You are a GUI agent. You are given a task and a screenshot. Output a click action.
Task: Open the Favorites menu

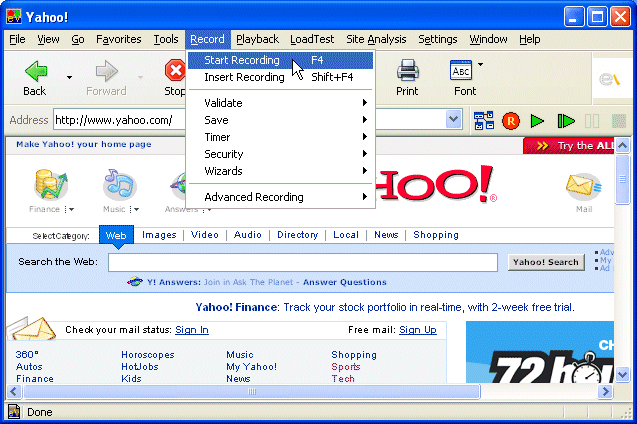(119, 39)
